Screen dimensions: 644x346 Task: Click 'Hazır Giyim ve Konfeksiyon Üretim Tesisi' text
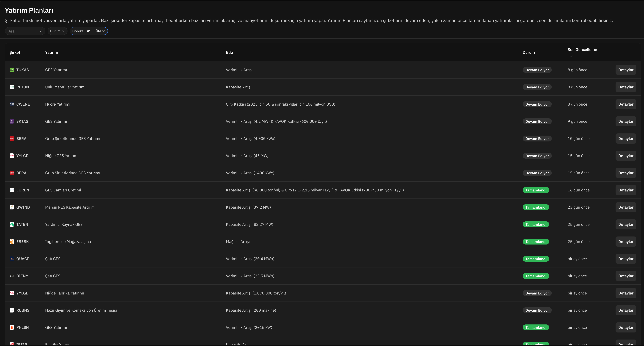[81, 310]
